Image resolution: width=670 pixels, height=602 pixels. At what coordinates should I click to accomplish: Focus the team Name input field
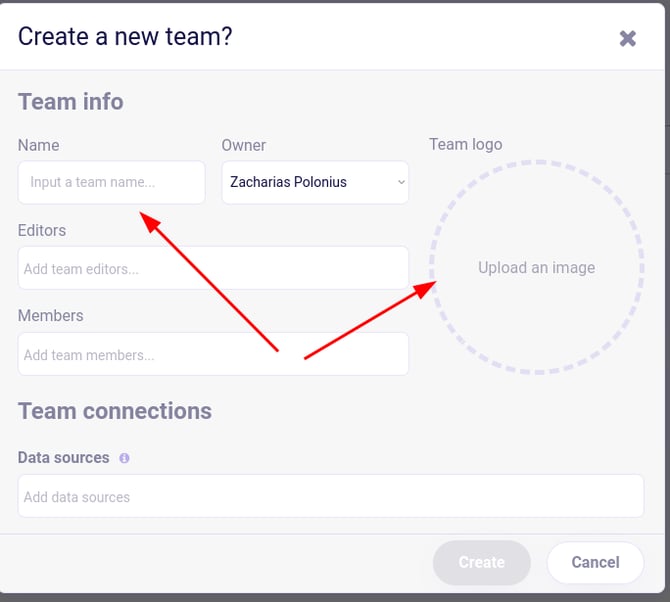(x=112, y=182)
